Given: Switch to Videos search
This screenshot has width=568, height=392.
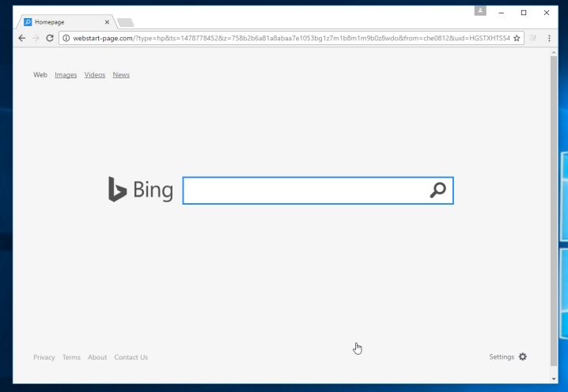Looking at the screenshot, I should pyautogui.click(x=95, y=75).
